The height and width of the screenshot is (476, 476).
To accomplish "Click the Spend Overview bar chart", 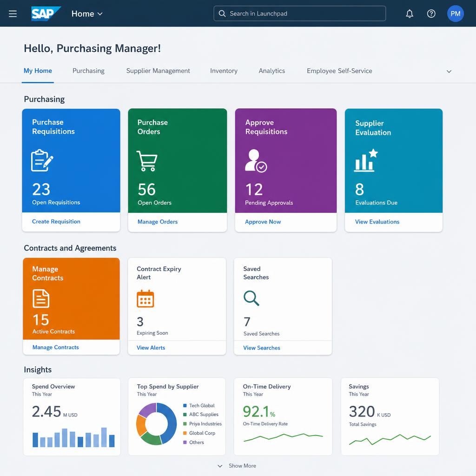I will [73, 437].
